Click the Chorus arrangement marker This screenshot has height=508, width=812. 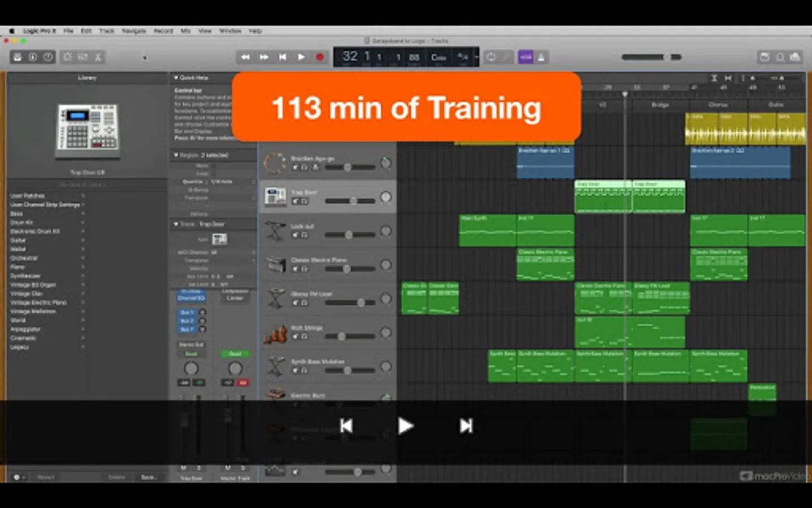pos(718,104)
